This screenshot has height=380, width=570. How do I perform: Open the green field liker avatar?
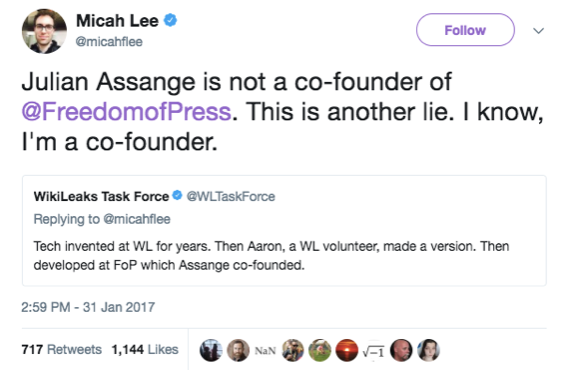click(320, 350)
